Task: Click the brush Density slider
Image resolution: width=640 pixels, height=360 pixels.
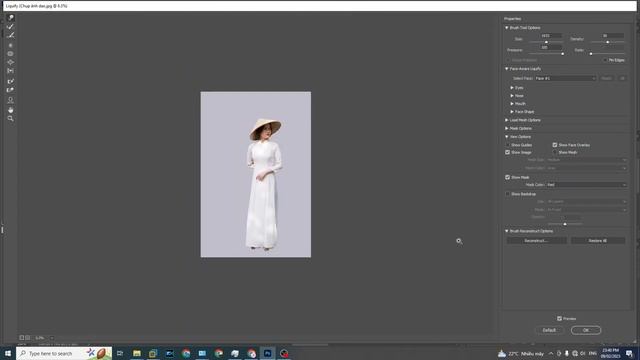Action: click(607, 42)
